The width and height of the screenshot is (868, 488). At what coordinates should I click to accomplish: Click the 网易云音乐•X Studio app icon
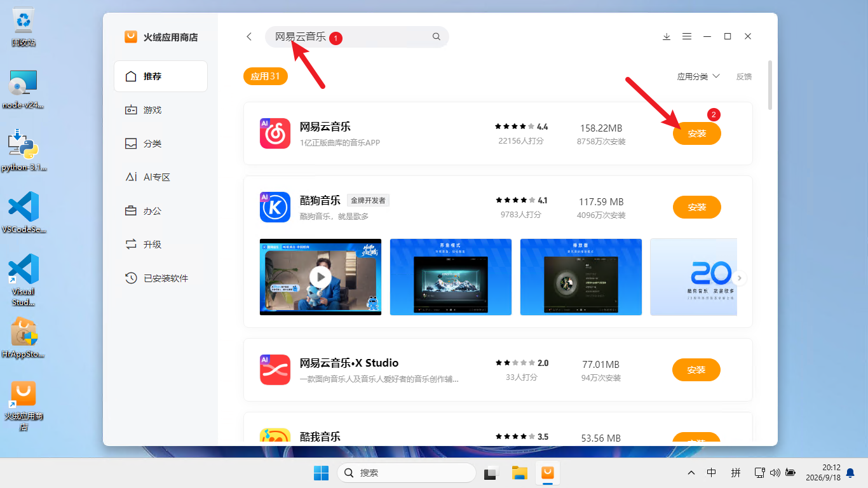(x=275, y=370)
